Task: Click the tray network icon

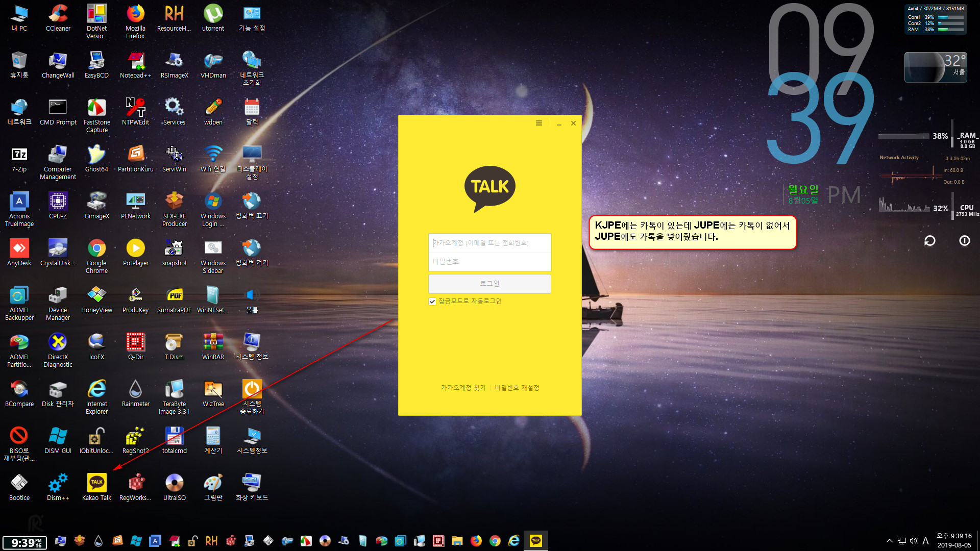Action: coord(901,541)
